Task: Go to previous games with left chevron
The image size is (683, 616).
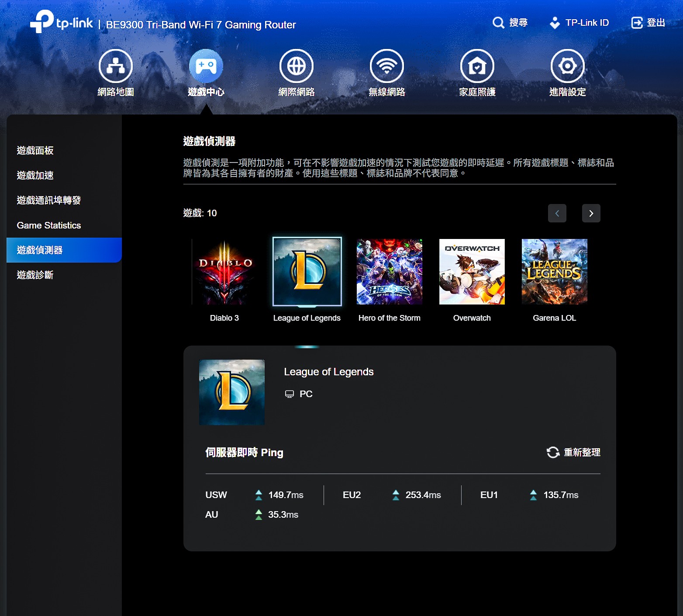Action: pyautogui.click(x=557, y=213)
